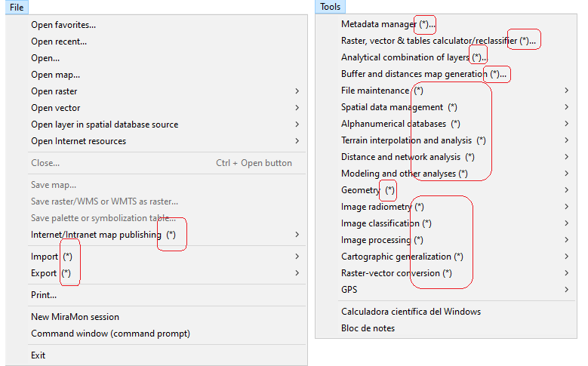588x366 pixels.
Task: Start a New MiraMon session
Action: pyautogui.click(x=75, y=317)
